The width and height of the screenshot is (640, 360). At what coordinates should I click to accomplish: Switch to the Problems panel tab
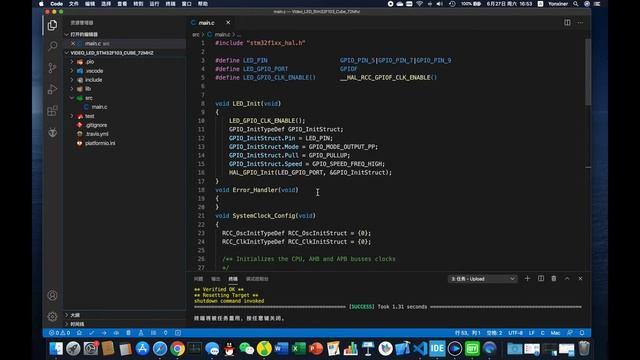[198, 279]
